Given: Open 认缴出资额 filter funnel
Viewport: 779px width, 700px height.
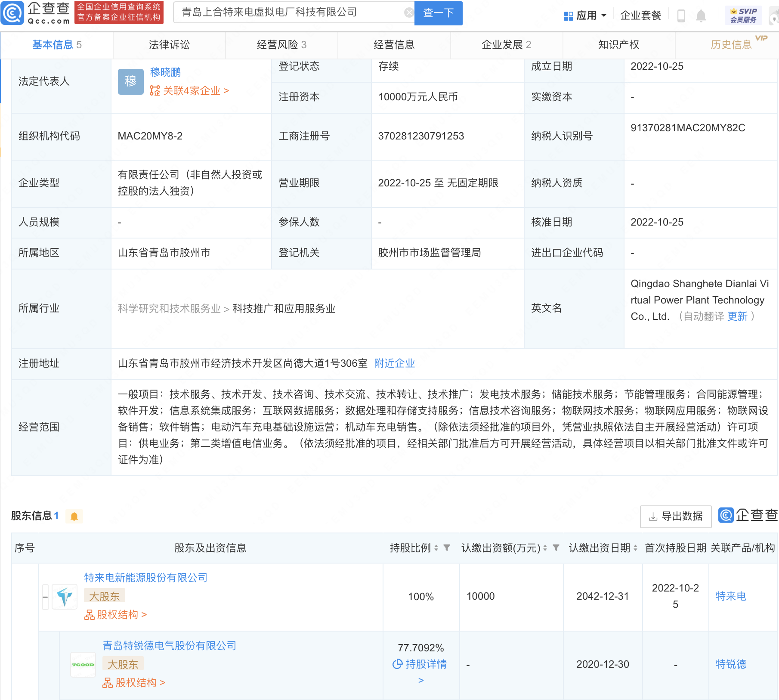Looking at the screenshot, I should coord(556,548).
